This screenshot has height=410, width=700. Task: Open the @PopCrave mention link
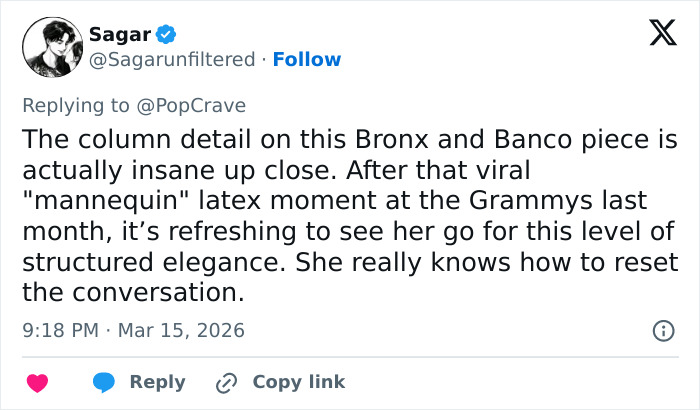(198, 104)
